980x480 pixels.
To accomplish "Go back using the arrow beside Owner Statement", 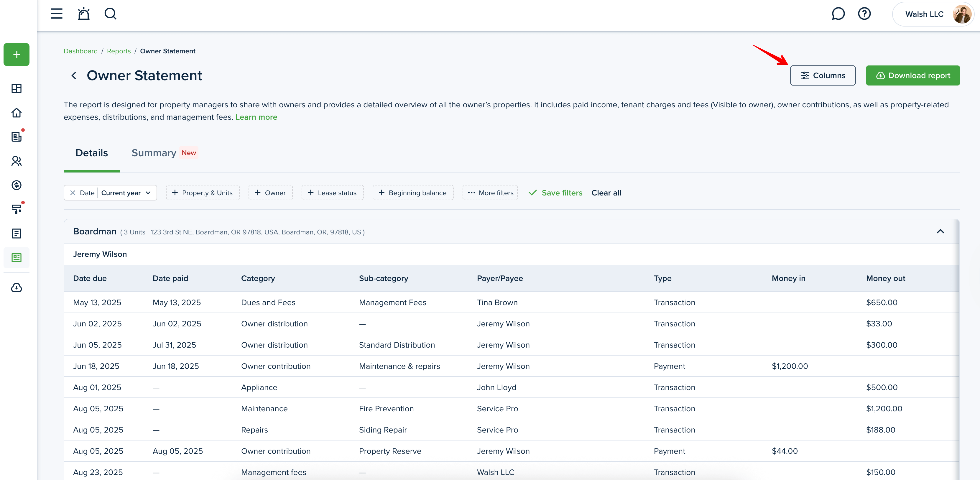I will point(74,76).
